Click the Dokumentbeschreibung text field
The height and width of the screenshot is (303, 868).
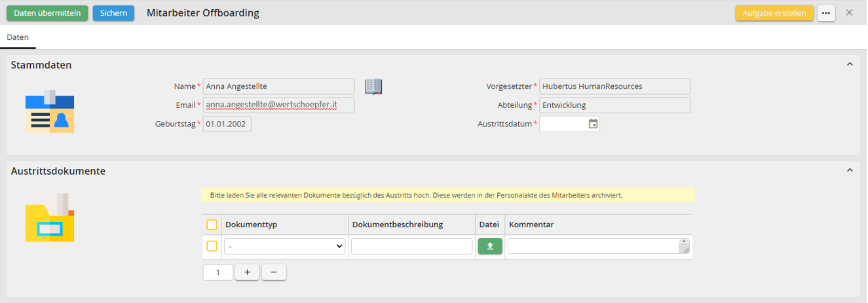pos(411,246)
